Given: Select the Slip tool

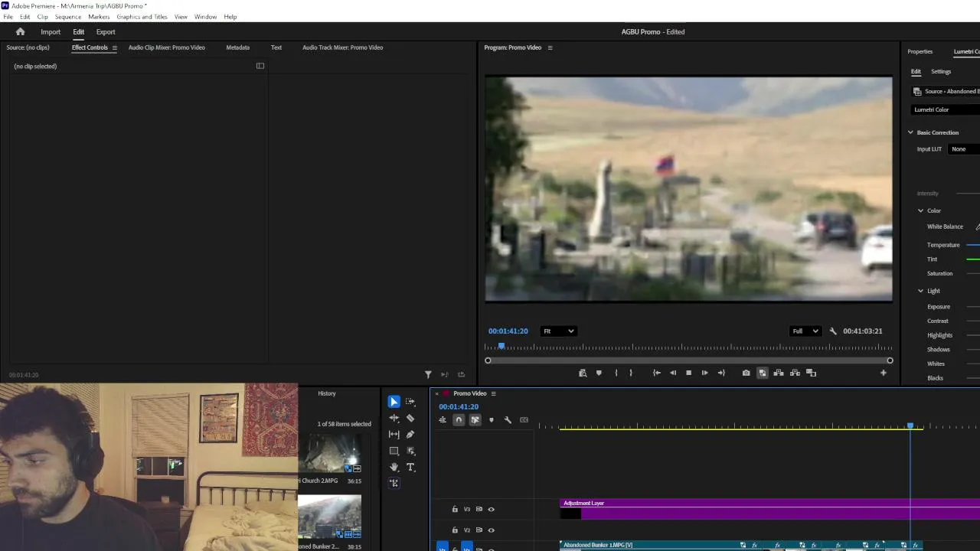Looking at the screenshot, I should coord(394,434).
